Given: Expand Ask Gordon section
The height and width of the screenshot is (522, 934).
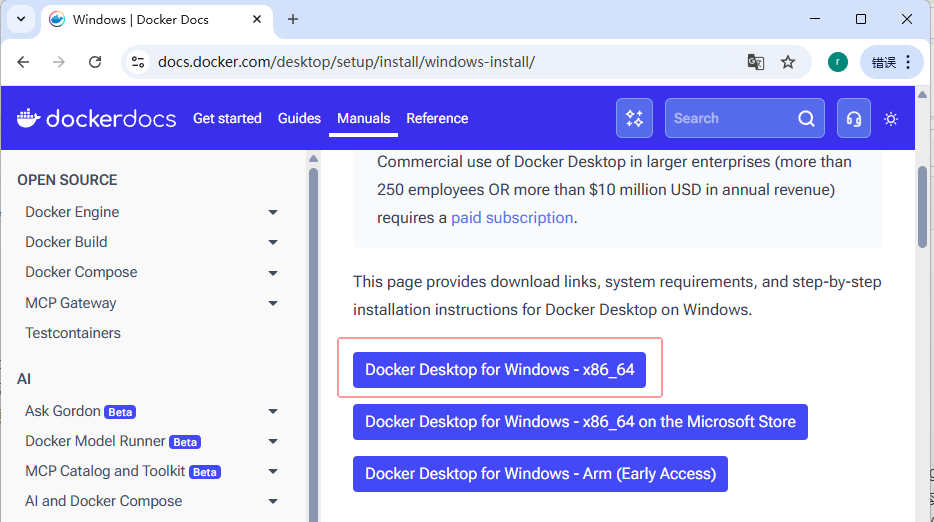Looking at the screenshot, I should (x=273, y=411).
